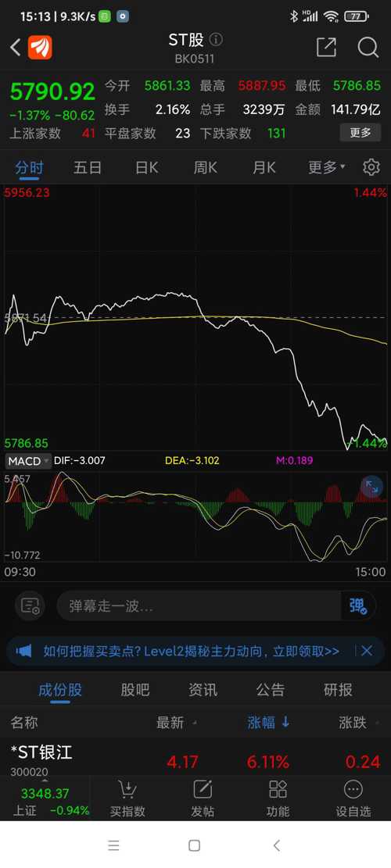
Task: Switch to the 日K tab
Action: [147, 167]
